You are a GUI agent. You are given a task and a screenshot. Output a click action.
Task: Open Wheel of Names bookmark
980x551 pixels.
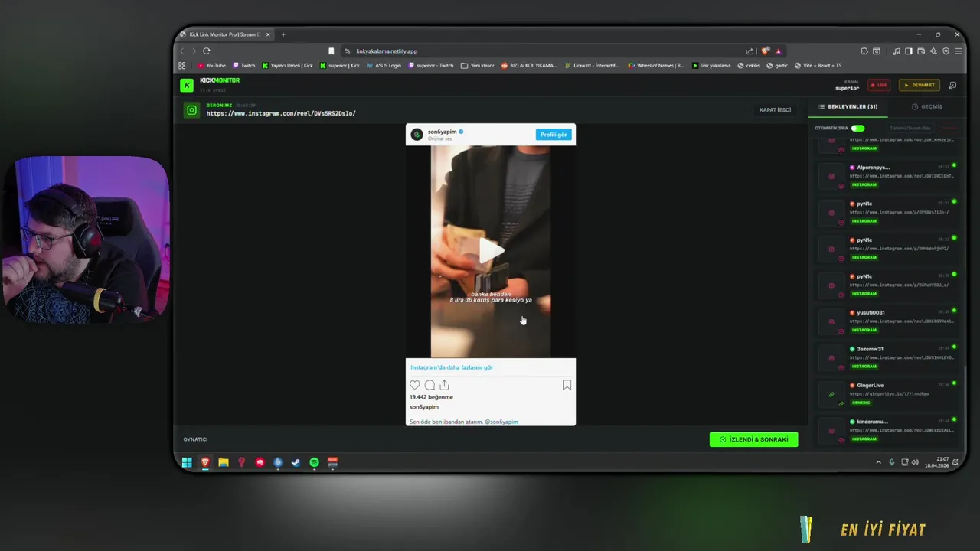(x=656, y=66)
